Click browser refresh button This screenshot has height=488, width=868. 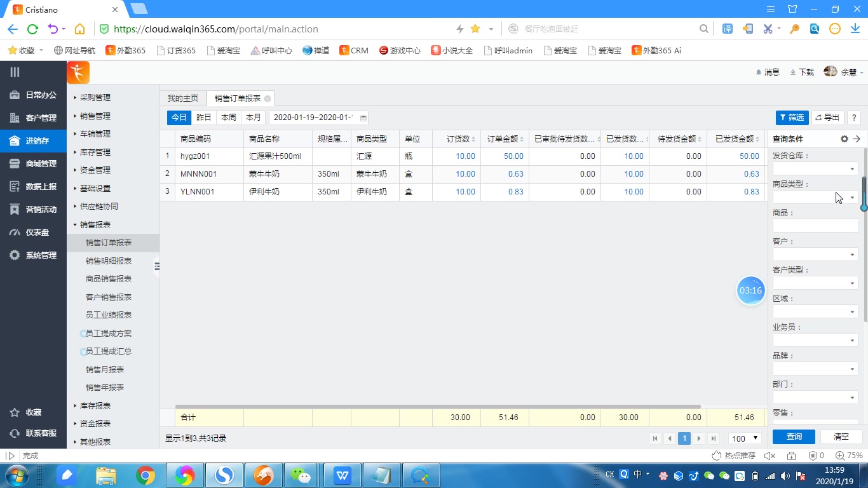tap(32, 29)
